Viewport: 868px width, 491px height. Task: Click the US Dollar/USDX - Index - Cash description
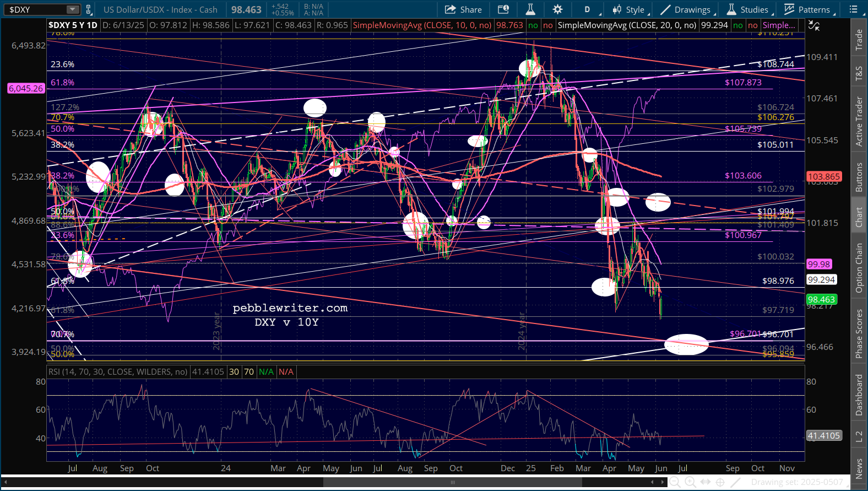(x=160, y=9)
